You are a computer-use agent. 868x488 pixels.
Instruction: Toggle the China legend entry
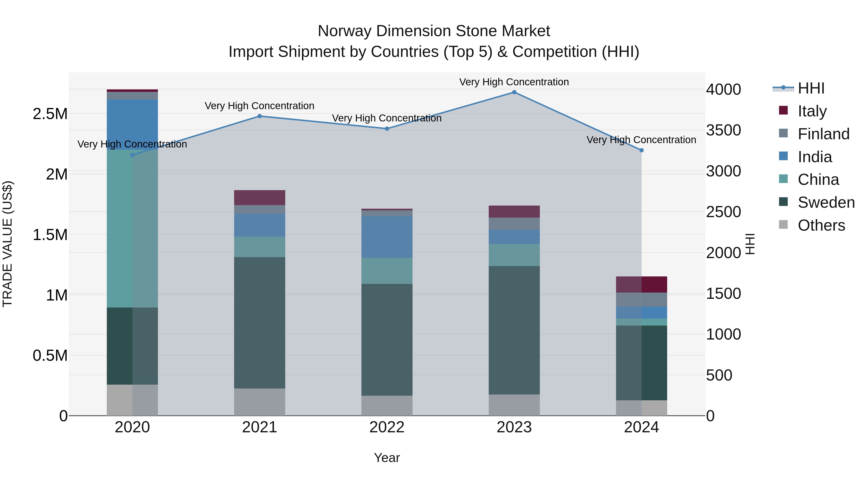809,179
